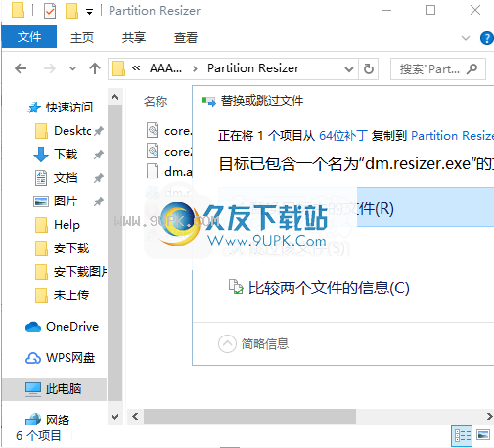Select the second core file in list
Screen dimensions: 494x448
pyautogui.click(x=169, y=152)
